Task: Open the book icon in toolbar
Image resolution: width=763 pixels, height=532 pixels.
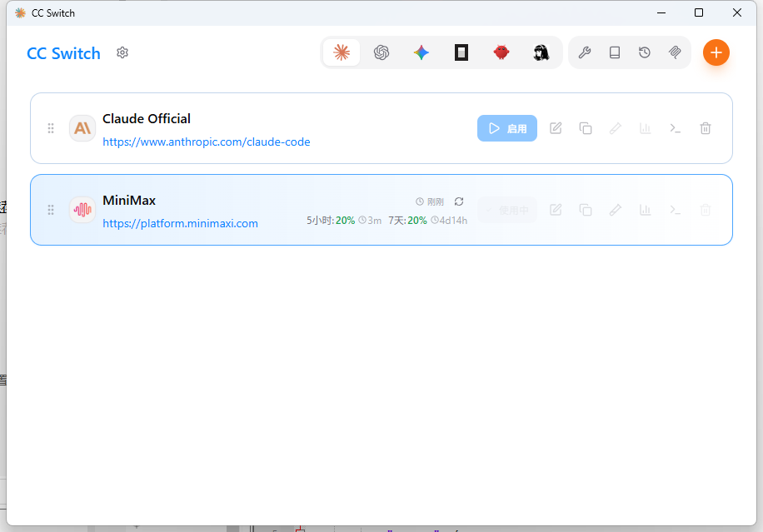Action: (615, 52)
